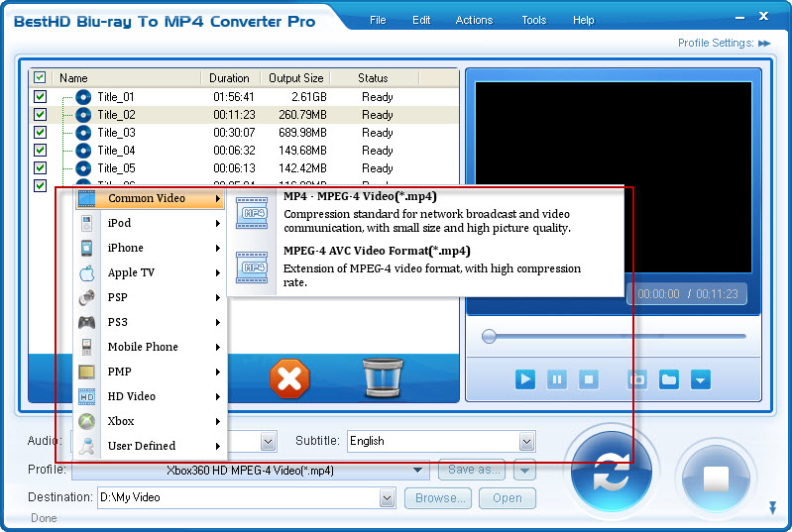Screen dimensions: 792x532
Task: Click the trash bin clear icon
Action: pos(383,377)
